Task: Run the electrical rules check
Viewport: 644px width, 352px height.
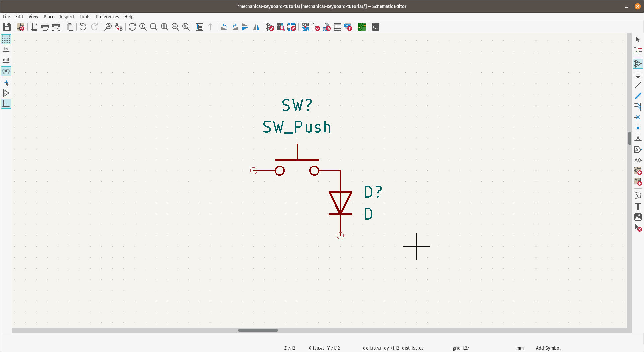Action: [316, 27]
